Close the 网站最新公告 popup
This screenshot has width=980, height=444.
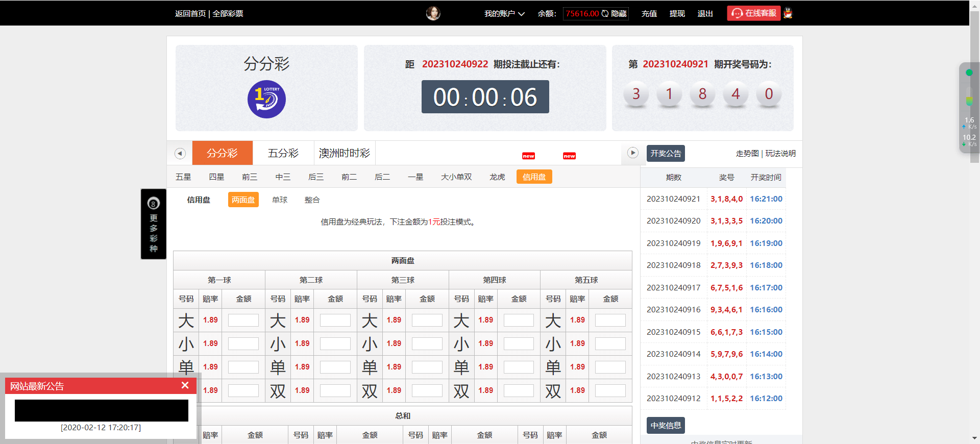click(x=185, y=385)
